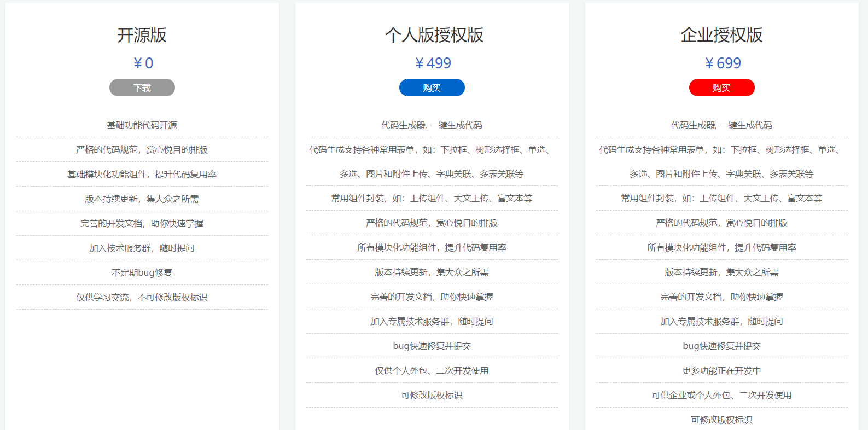Image resolution: width=868 pixels, height=430 pixels.
Task: Click the gray 下载 button under 开源版
Action: pyautogui.click(x=142, y=88)
